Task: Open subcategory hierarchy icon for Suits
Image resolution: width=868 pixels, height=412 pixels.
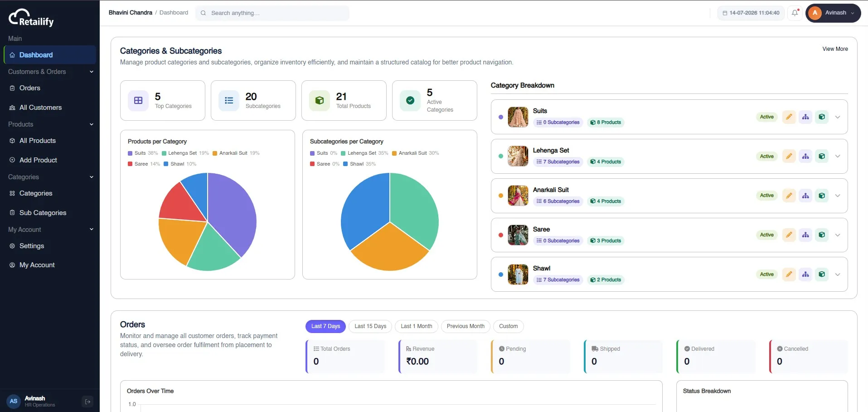Action: click(x=805, y=117)
